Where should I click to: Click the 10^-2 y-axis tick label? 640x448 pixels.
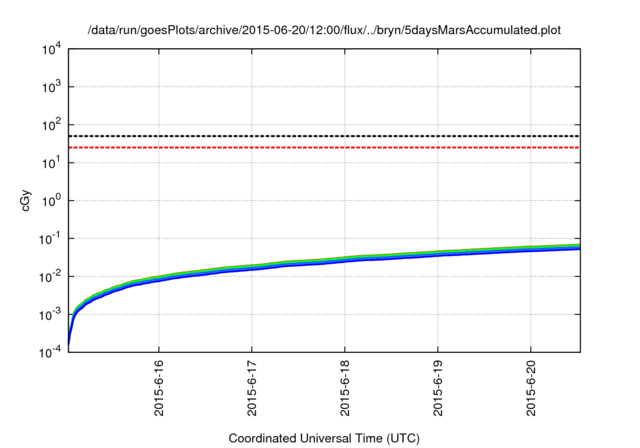click(x=49, y=277)
